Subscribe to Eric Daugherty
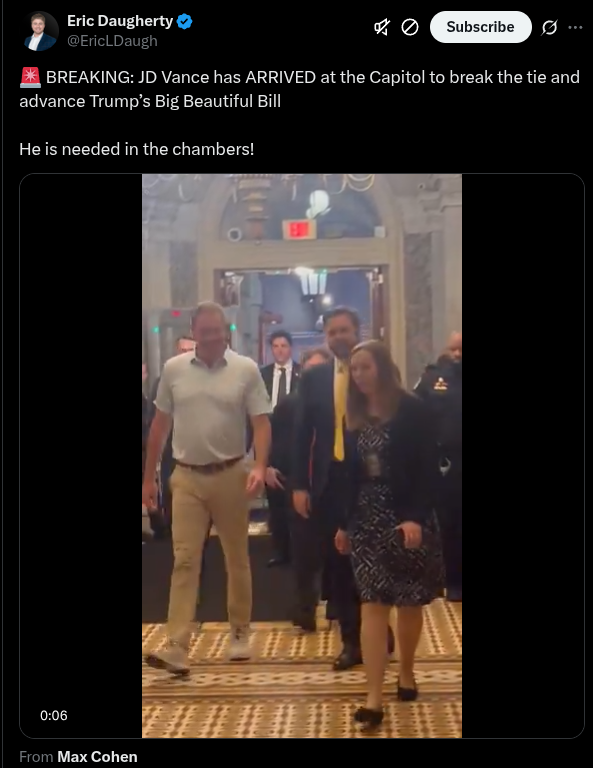The height and width of the screenshot is (768, 593). 480,27
